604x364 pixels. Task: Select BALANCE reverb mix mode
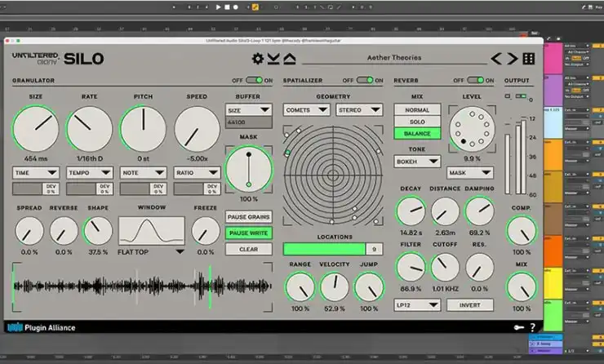pos(417,134)
